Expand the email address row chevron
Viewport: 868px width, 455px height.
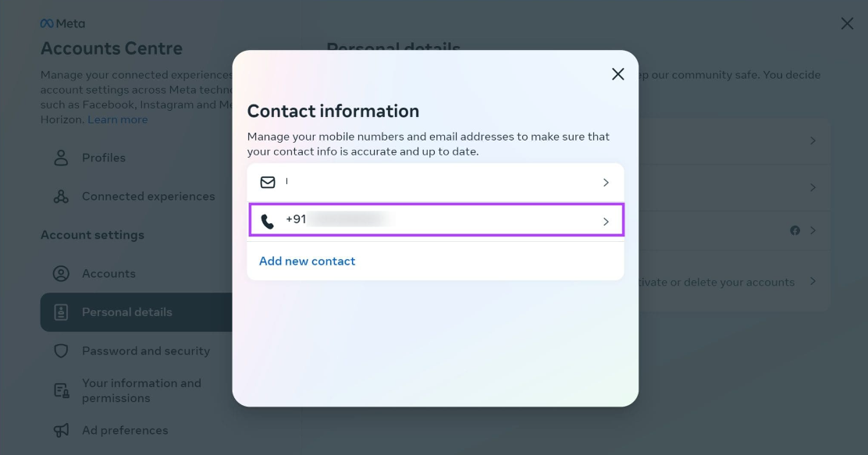pos(607,183)
